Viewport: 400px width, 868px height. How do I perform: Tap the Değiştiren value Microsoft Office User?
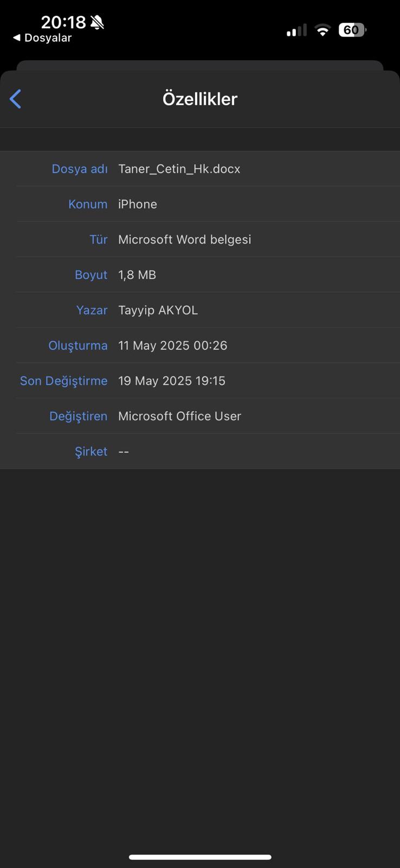click(179, 416)
